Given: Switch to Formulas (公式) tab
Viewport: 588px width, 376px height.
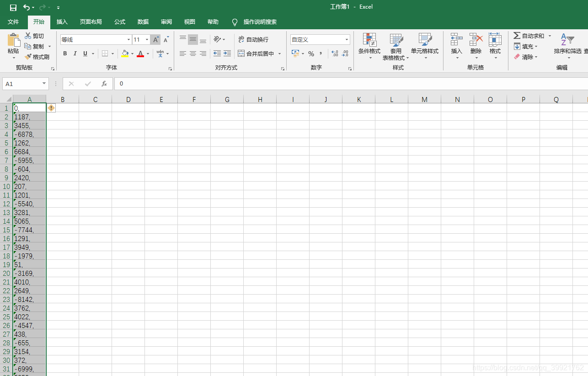Looking at the screenshot, I should (x=120, y=22).
